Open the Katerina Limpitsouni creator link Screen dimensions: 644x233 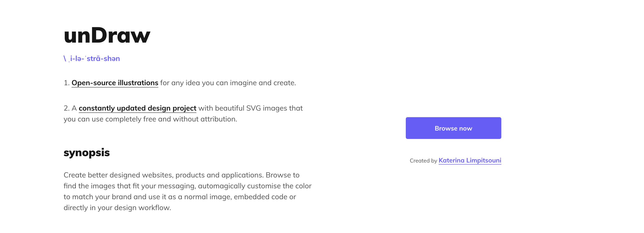tap(469, 160)
